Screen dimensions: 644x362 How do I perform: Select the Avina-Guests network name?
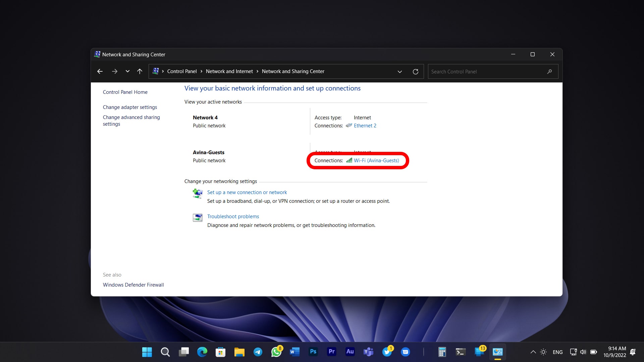coord(209,153)
